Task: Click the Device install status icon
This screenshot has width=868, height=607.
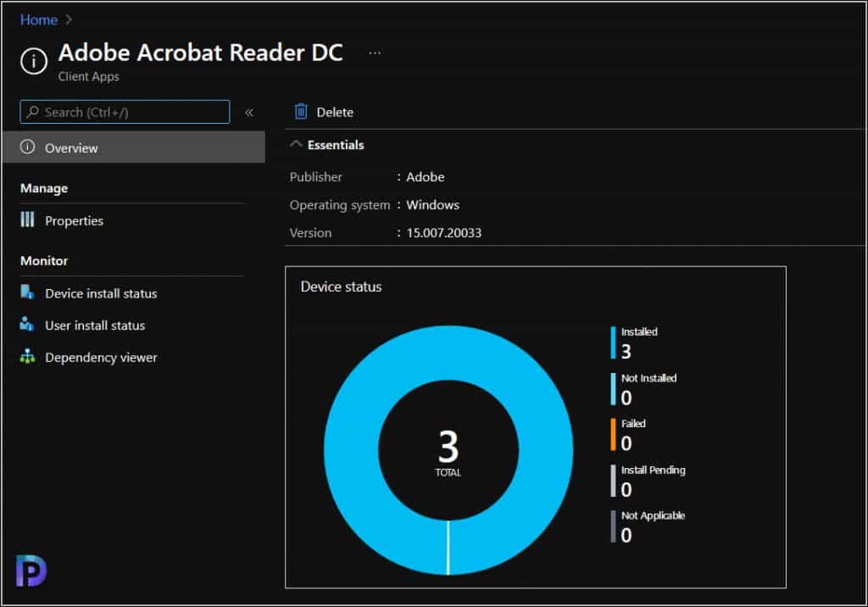Action: coord(27,292)
